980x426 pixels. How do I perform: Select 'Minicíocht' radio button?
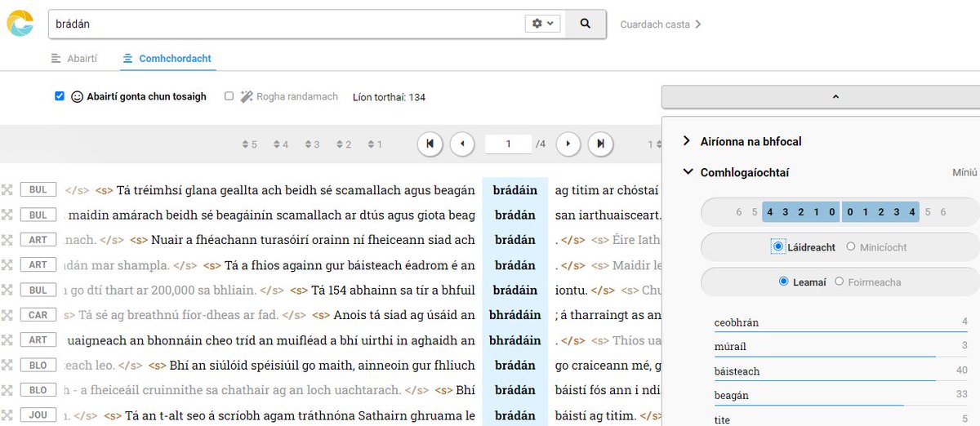click(851, 246)
